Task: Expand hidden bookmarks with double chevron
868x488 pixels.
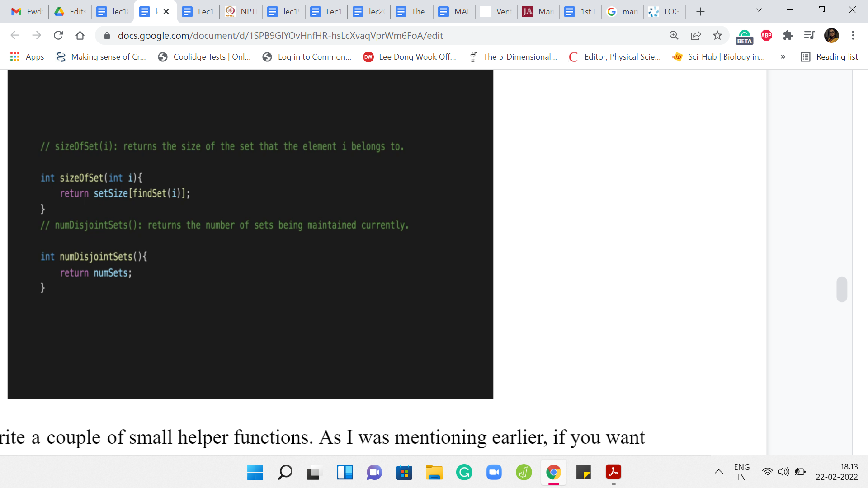Action: [x=783, y=57]
